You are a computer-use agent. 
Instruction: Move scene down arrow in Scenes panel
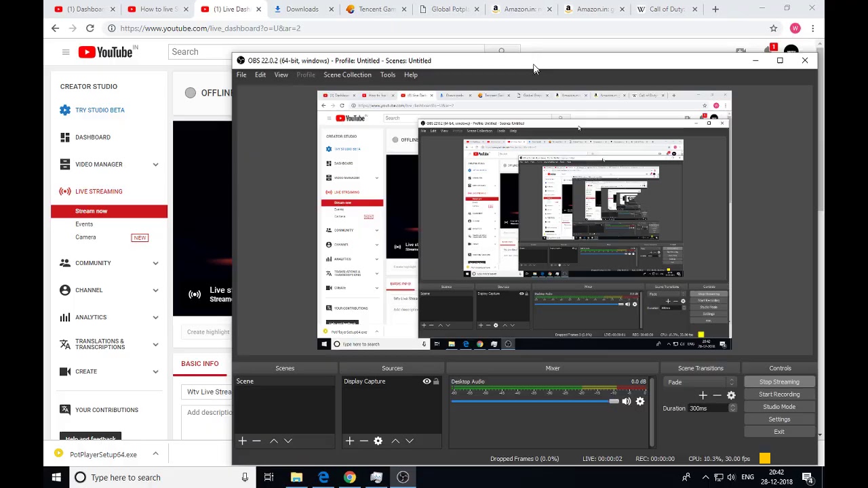click(288, 441)
